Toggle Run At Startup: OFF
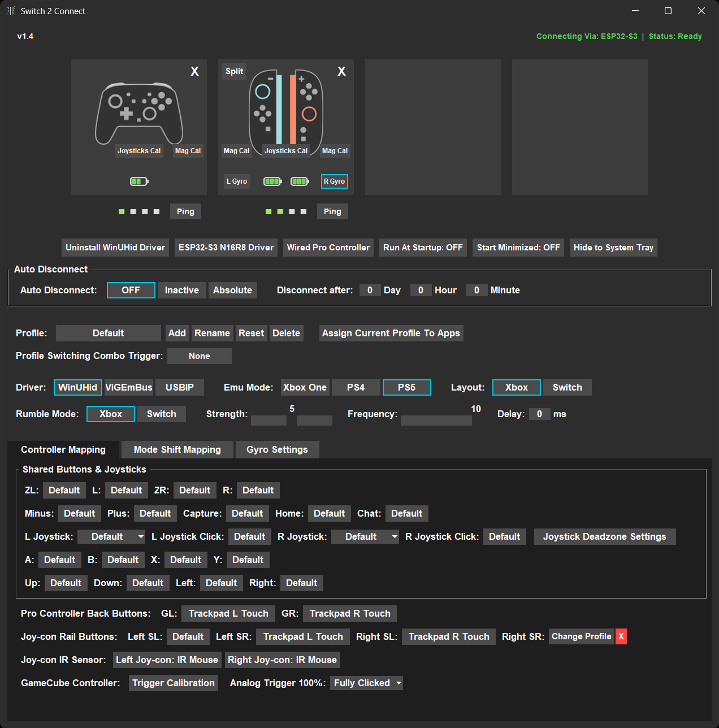The image size is (719, 728). click(x=423, y=248)
